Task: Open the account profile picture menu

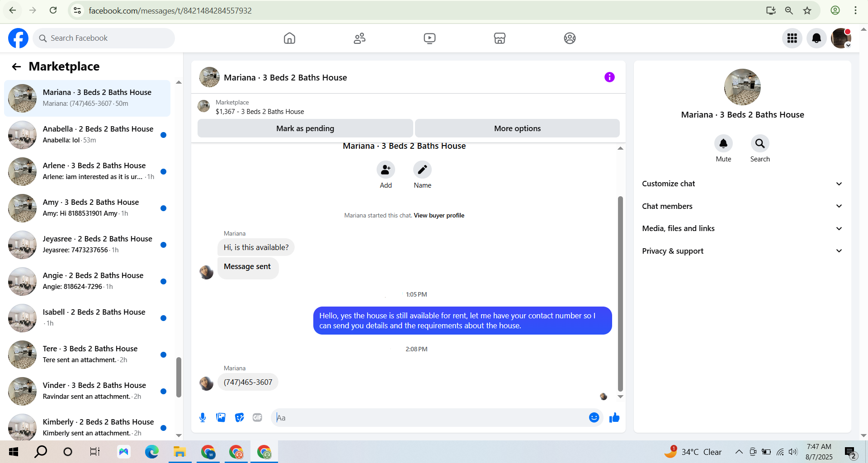Action: pyautogui.click(x=841, y=38)
